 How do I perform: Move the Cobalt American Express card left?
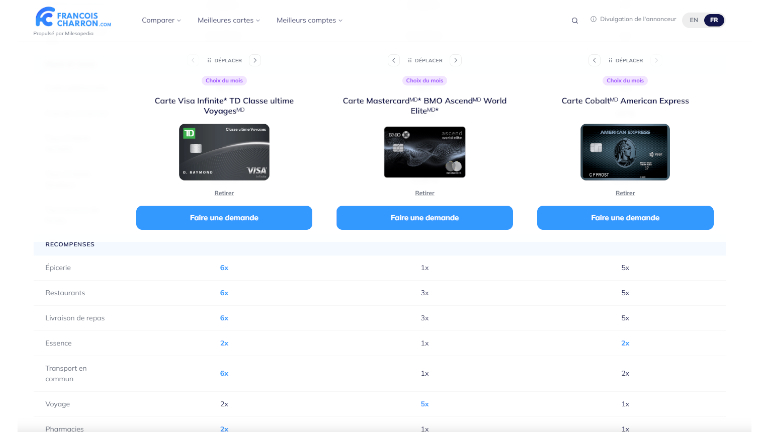594,60
